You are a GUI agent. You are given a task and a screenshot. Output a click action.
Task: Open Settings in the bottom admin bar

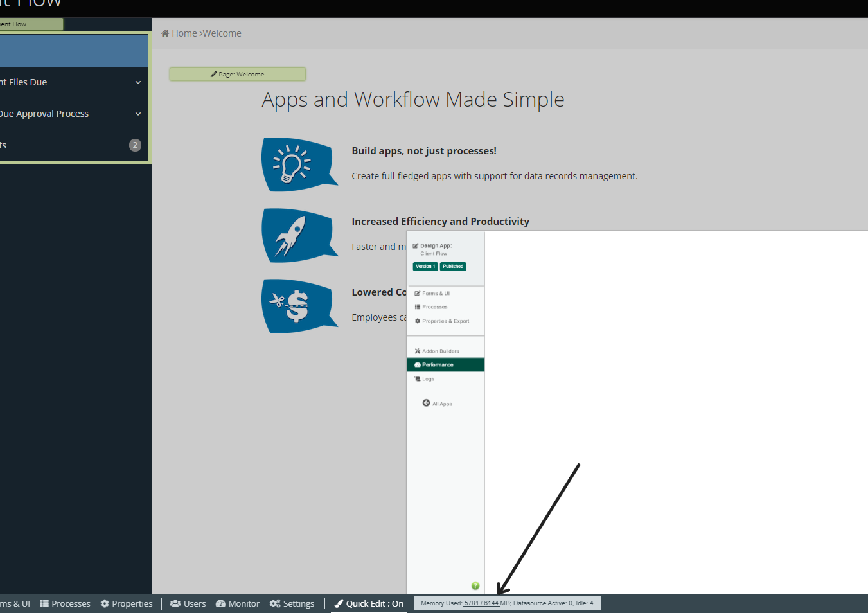pos(292,604)
